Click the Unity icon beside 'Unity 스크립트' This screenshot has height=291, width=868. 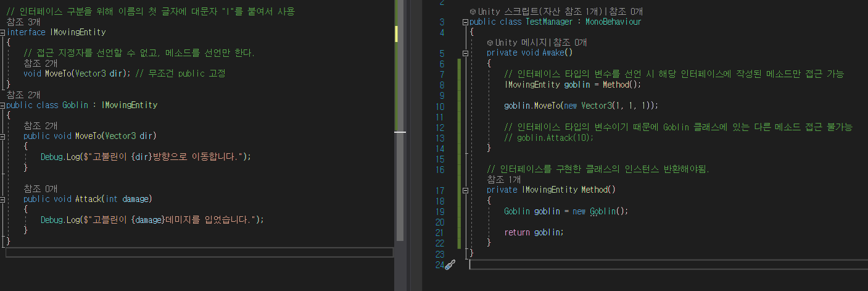pyautogui.click(x=473, y=12)
